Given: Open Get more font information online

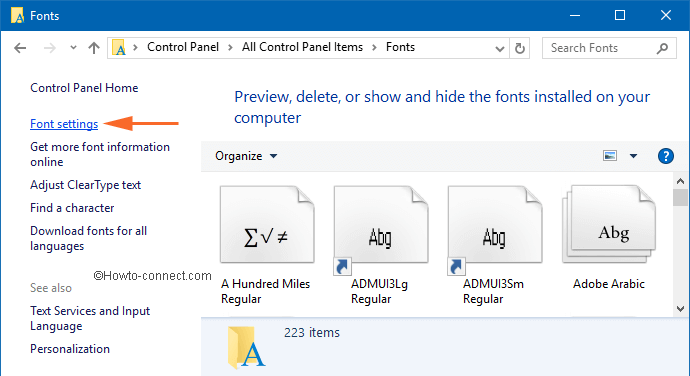Looking at the screenshot, I should pyautogui.click(x=100, y=154).
